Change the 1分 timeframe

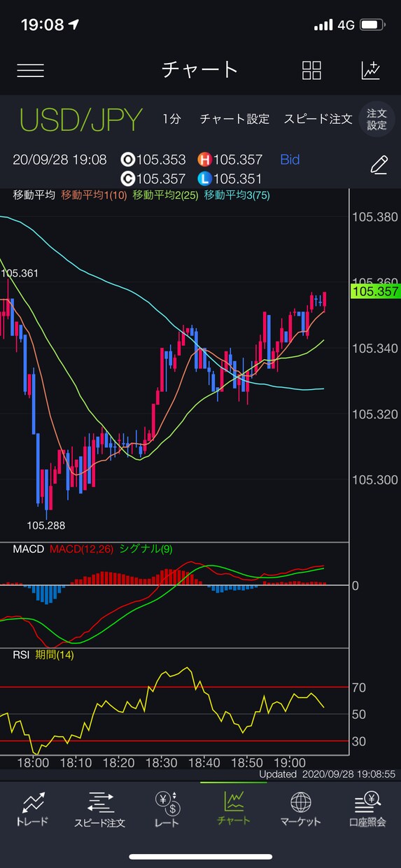tap(171, 119)
